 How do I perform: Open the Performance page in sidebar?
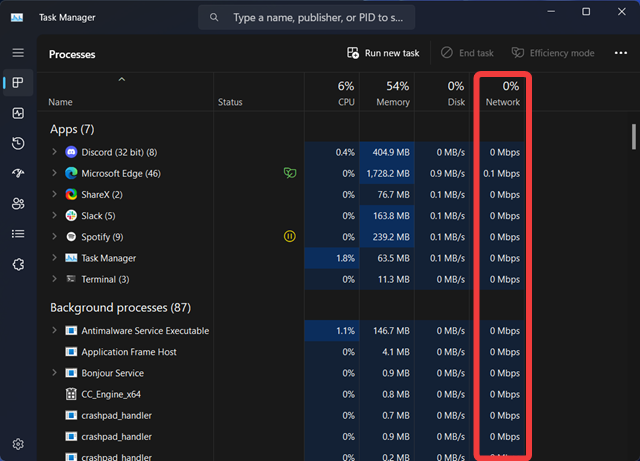click(18, 113)
